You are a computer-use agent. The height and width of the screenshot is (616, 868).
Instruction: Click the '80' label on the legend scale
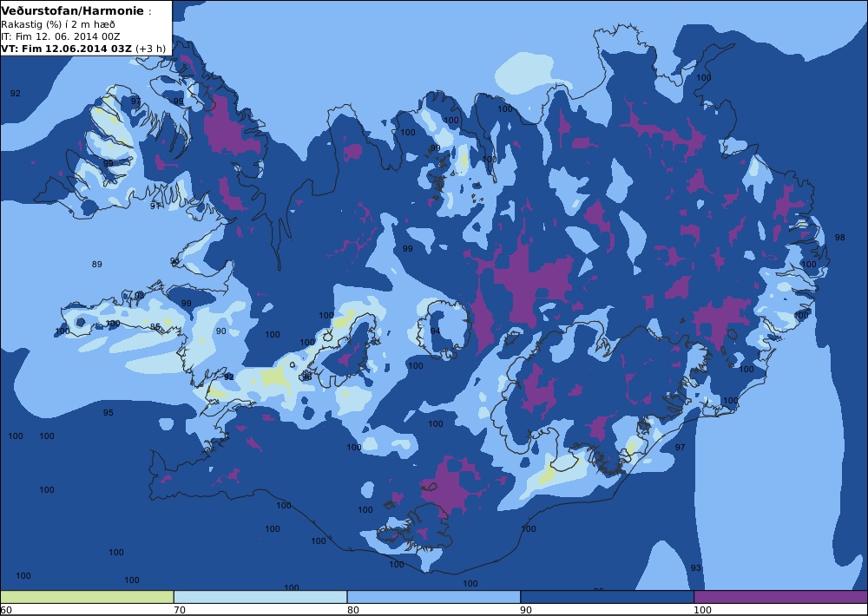353,610
